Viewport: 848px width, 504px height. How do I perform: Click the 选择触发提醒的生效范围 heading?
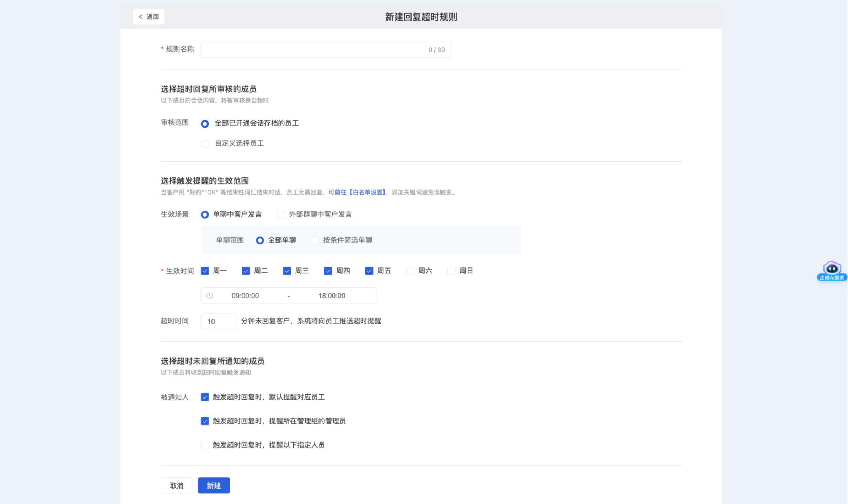(x=205, y=181)
